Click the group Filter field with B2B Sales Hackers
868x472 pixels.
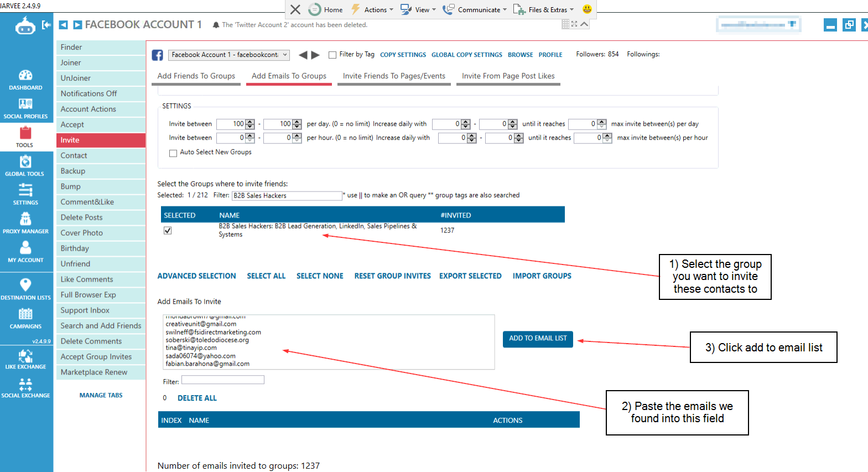tap(287, 196)
